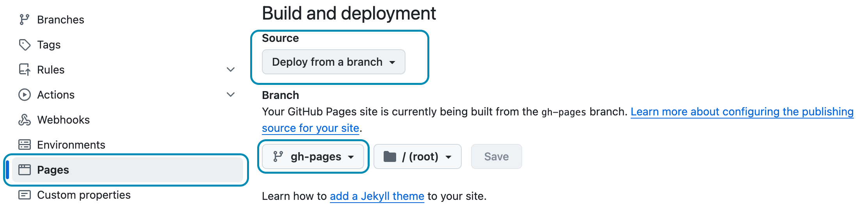Open Learn more about configuring the publishing link

tap(742, 112)
